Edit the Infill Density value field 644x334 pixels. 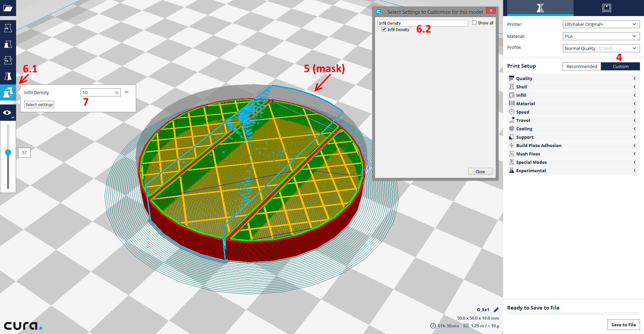100,92
